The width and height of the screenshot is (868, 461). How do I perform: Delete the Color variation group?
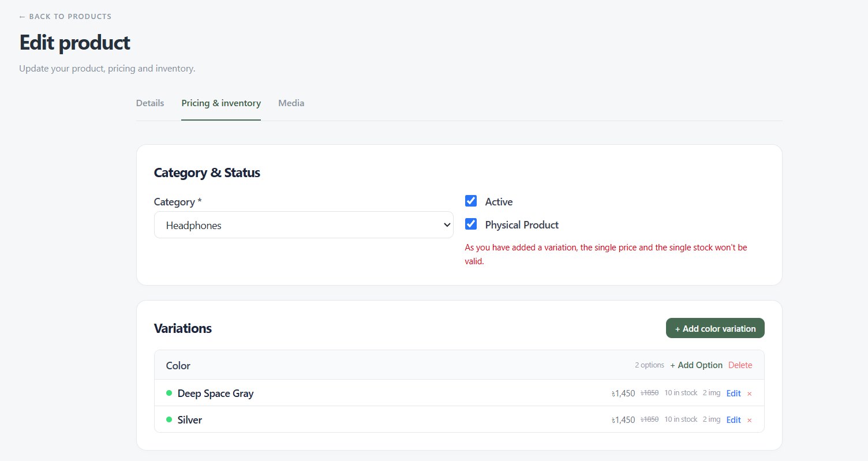click(x=740, y=365)
